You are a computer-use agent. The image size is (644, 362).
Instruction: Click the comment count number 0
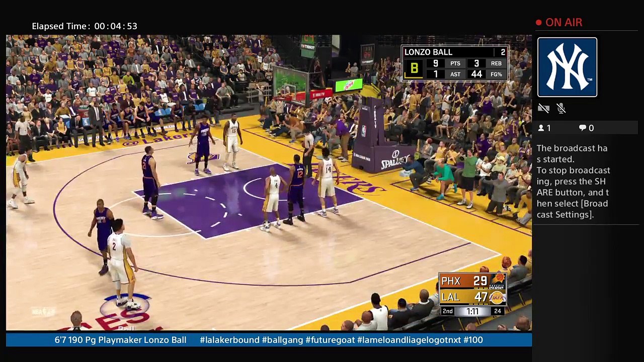coord(591,128)
